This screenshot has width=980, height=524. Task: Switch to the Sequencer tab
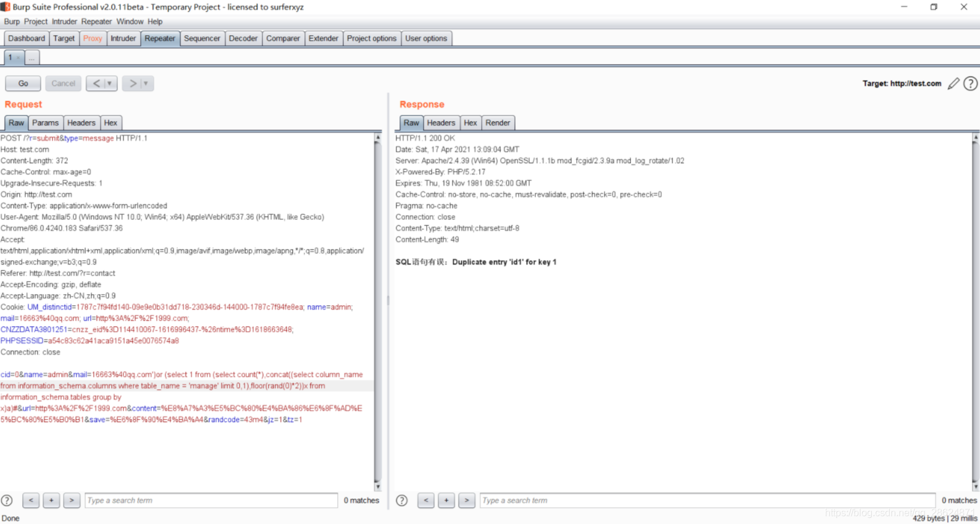[x=202, y=38]
